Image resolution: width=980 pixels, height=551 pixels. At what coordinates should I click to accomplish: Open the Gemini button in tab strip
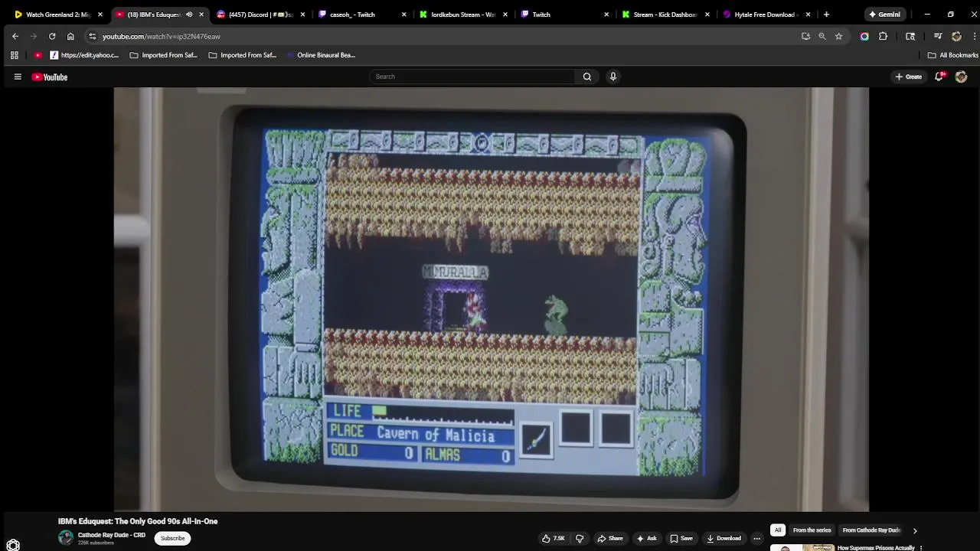pyautogui.click(x=884, y=15)
